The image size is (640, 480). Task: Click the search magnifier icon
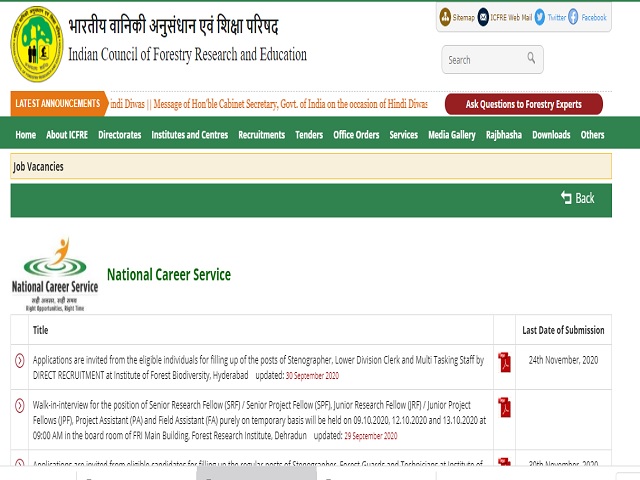click(531, 59)
